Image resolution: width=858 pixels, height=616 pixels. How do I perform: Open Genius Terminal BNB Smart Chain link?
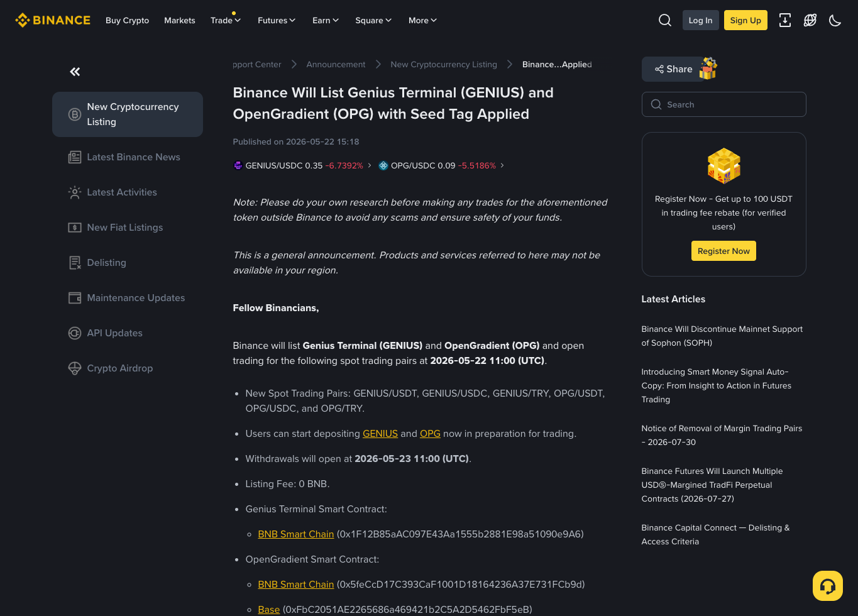click(x=296, y=534)
